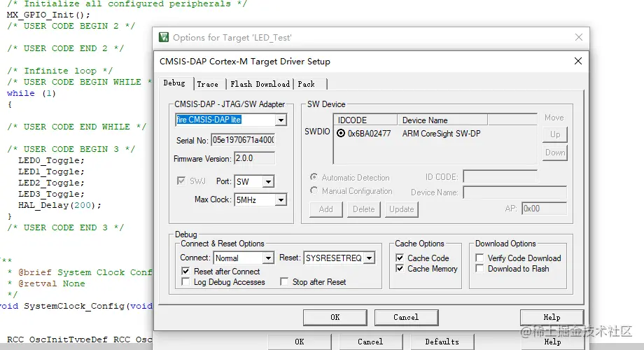Close the Options for Target window
Screen dimensions: 644x350
click(579, 37)
